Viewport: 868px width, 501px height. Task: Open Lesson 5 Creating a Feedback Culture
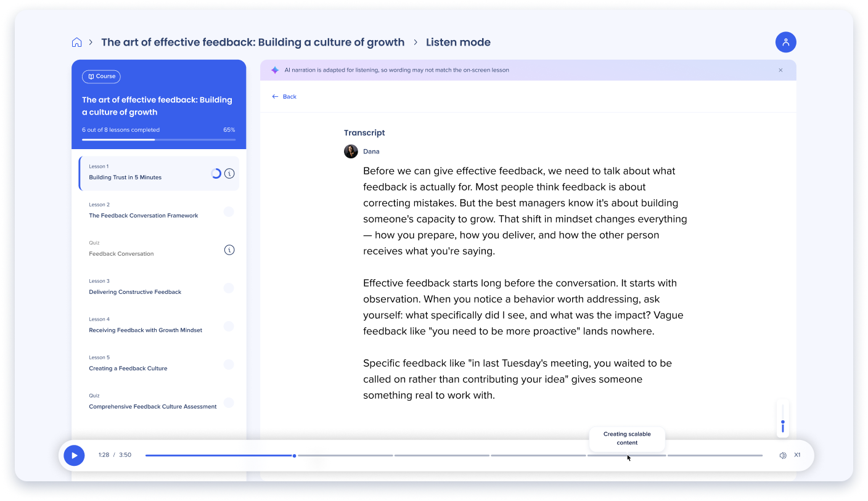click(x=158, y=364)
